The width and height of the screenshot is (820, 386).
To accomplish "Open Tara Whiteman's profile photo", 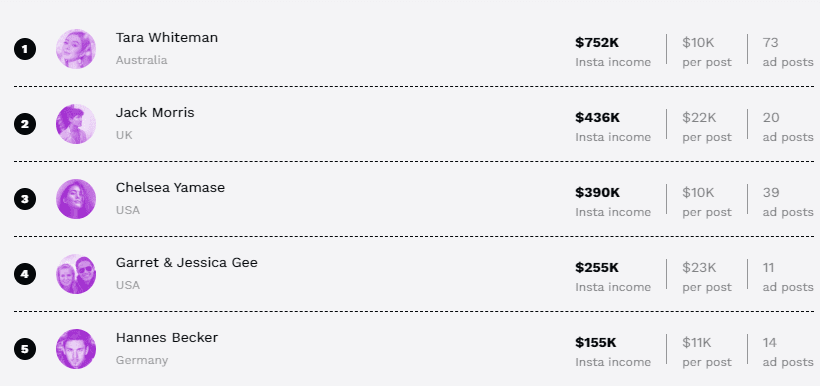I will 76,49.
